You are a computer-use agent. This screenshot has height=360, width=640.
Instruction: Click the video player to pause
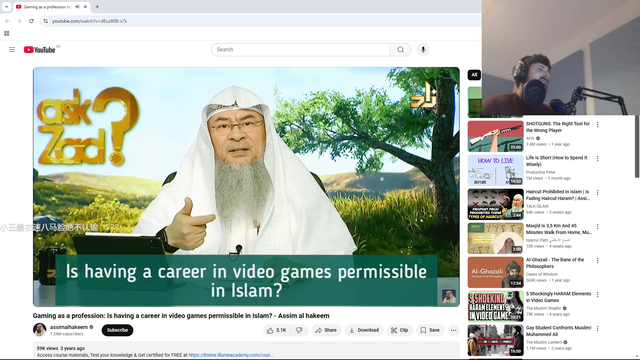pyautogui.click(x=246, y=187)
